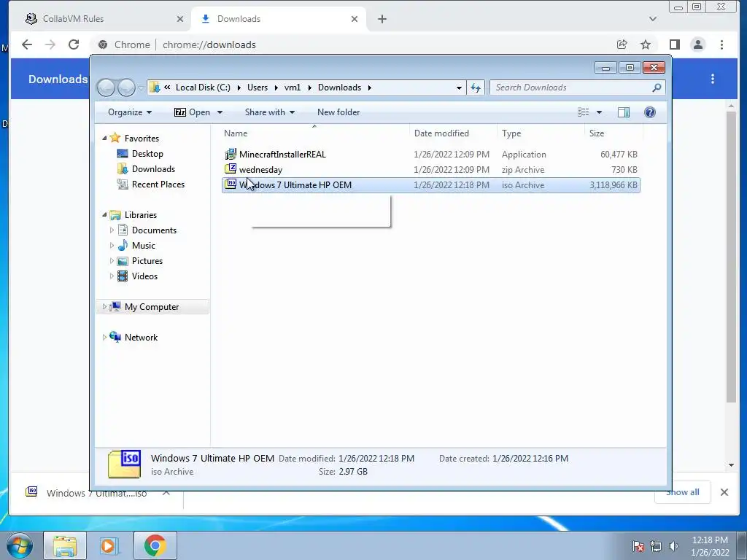
Task: Close the Chrome download shelf
Action: [x=724, y=492]
